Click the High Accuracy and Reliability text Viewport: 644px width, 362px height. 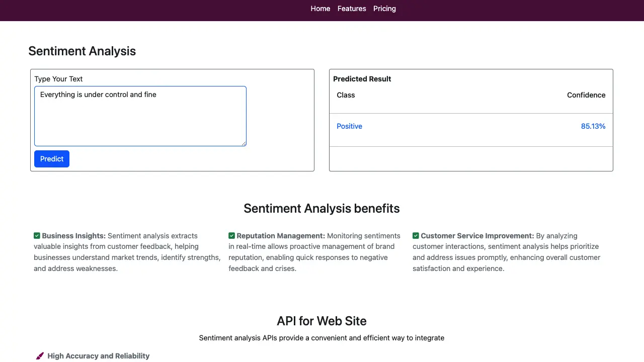[98, 356]
